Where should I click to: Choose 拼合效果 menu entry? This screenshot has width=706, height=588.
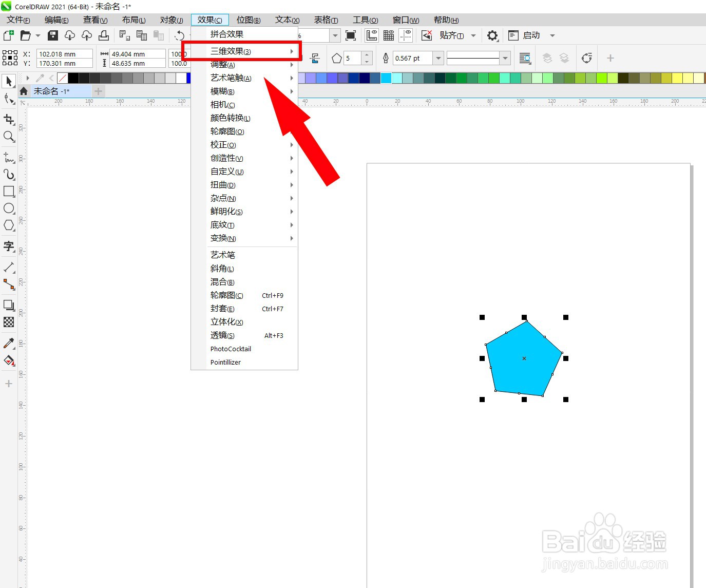[x=244, y=34]
